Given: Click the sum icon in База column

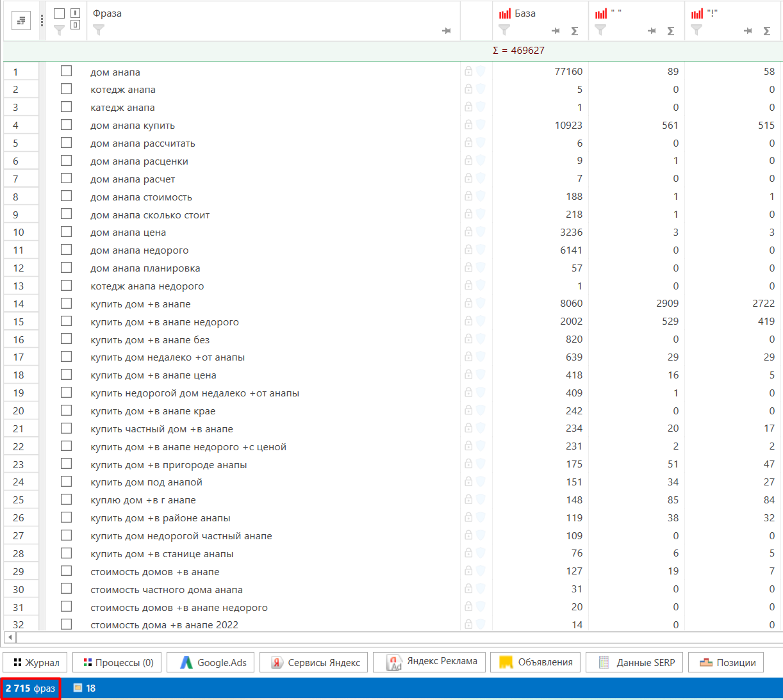Looking at the screenshot, I should click(575, 31).
